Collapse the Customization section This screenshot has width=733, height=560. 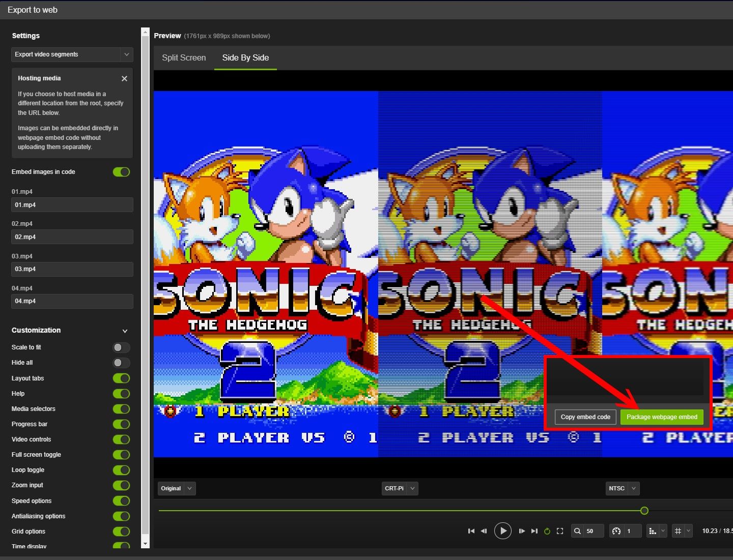click(x=125, y=331)
